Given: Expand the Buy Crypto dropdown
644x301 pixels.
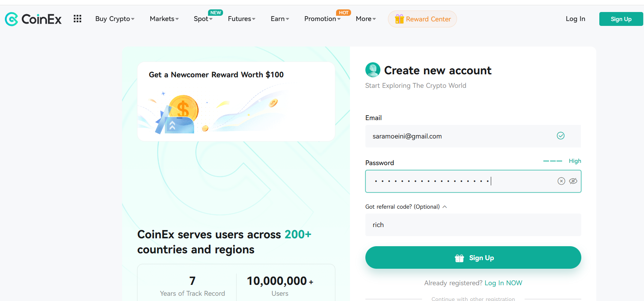Looking at the screenshot, I should (x=115, y=19).
